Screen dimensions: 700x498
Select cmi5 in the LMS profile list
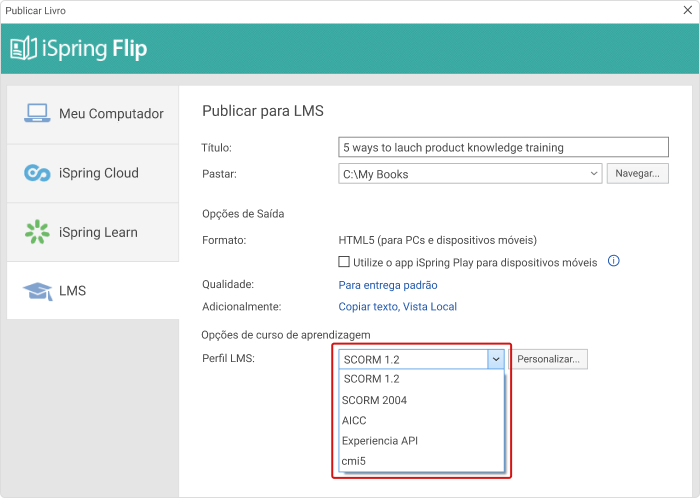click(x=422, y=461)
